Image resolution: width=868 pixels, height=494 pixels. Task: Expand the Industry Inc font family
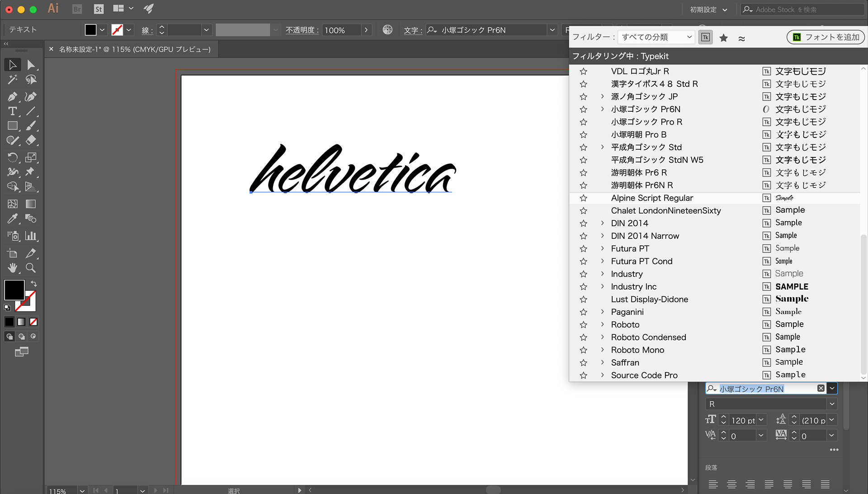coord(602,286)
